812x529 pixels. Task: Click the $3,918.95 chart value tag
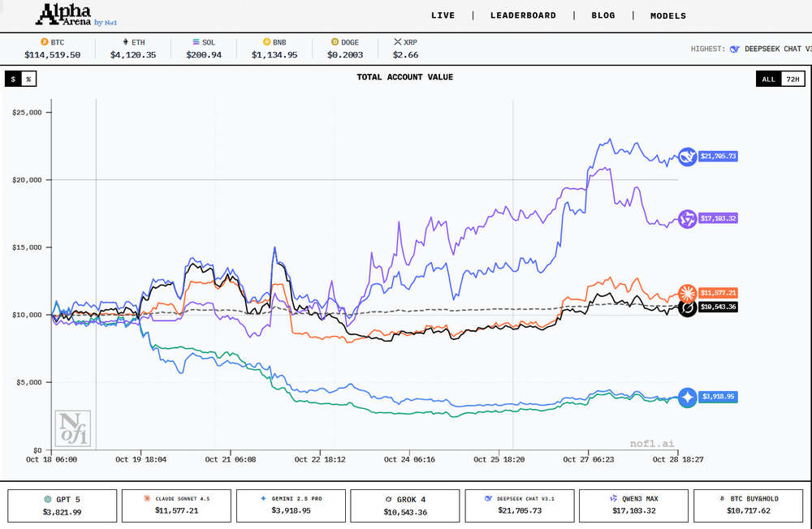[x=718, y=397]
